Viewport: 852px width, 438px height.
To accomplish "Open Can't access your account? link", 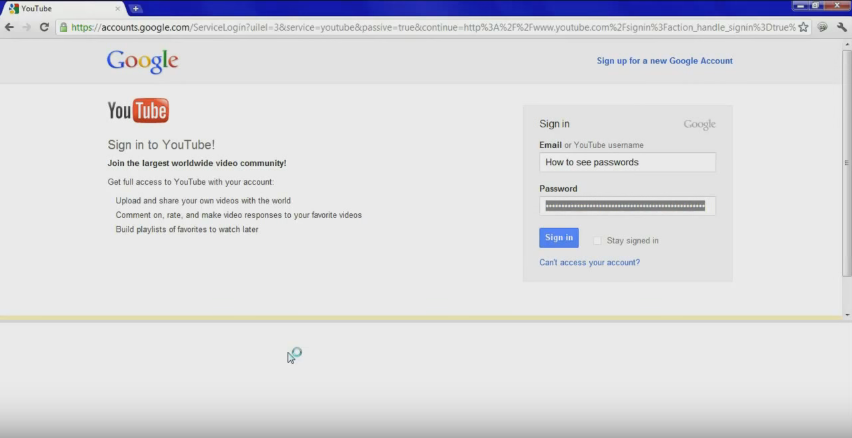I will [x=590, y=262].
